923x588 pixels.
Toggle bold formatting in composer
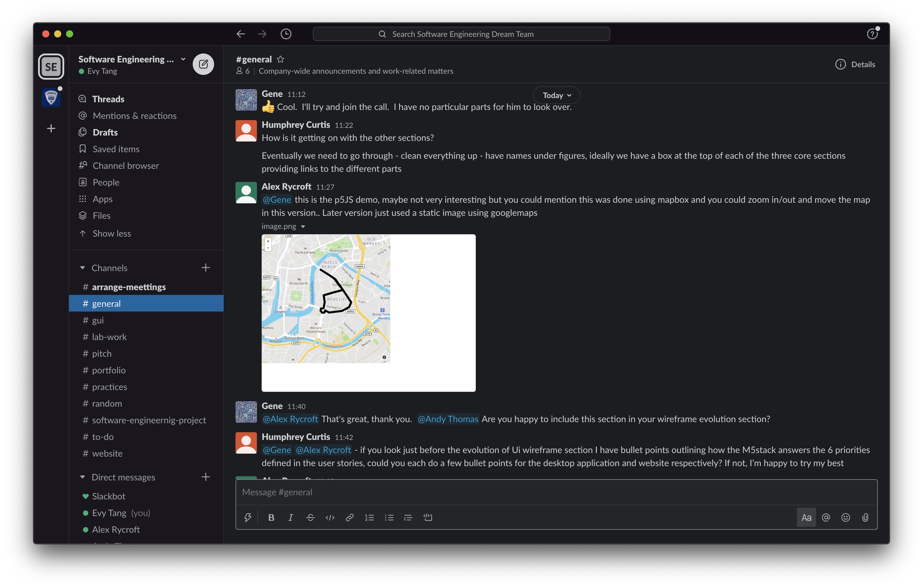click(x=271, y=518)
